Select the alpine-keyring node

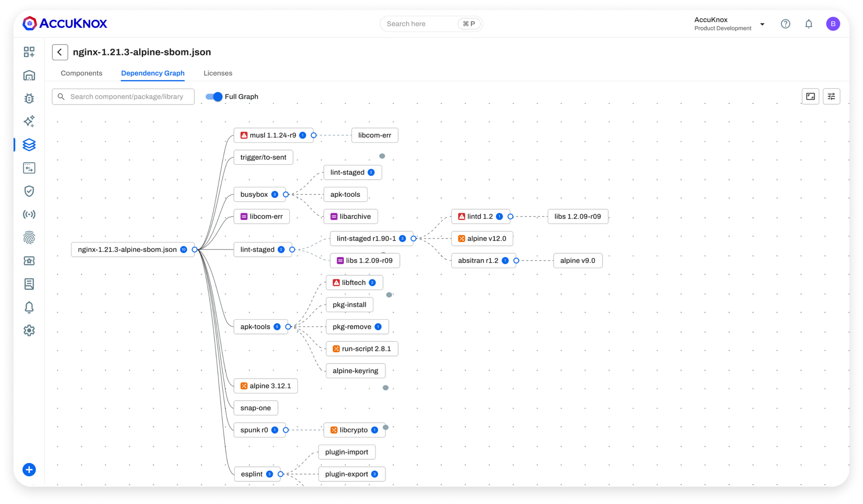(x=356, y=371)
